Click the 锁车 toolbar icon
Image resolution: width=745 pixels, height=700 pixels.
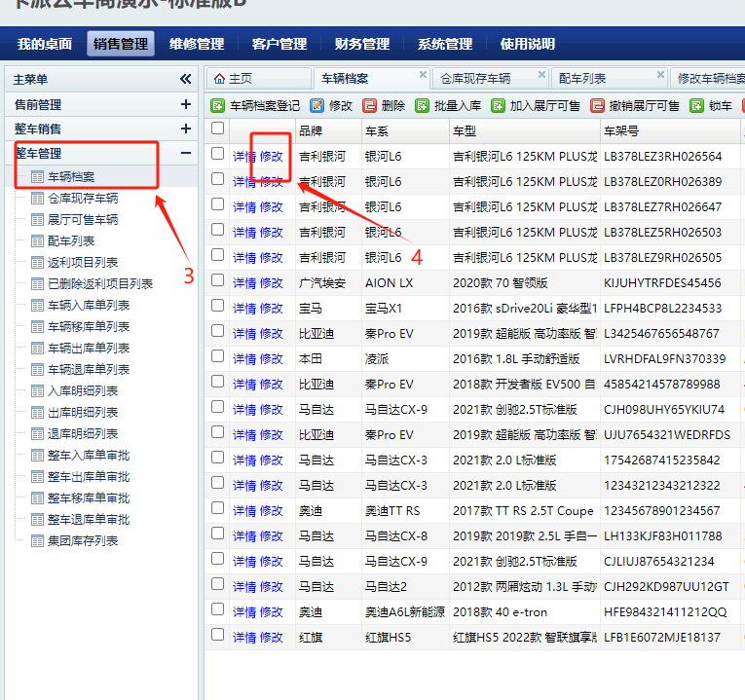[697, 105]
